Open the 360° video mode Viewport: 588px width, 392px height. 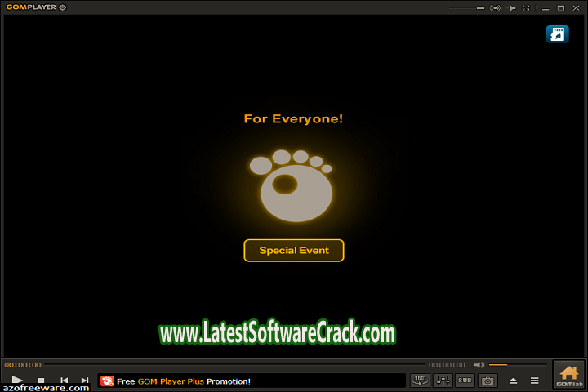(x=420, y=380)
